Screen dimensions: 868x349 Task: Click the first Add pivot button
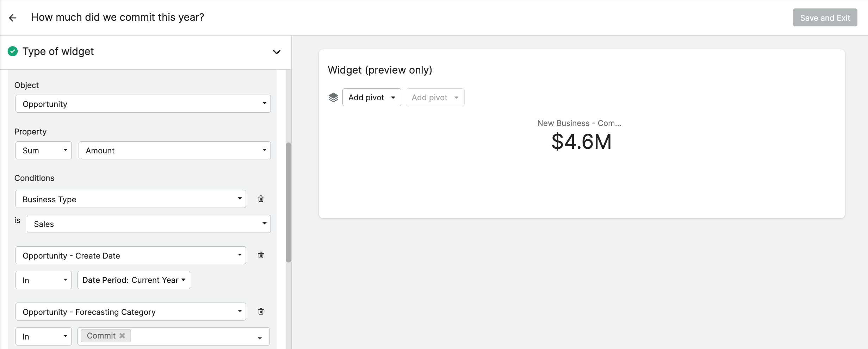(372, 97)
